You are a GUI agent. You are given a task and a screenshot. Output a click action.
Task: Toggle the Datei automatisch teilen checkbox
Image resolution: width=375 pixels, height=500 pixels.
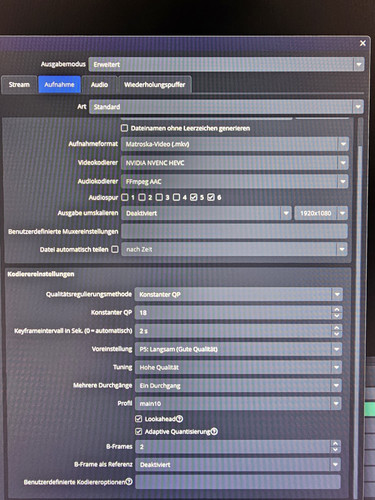(x=115, y=249)
